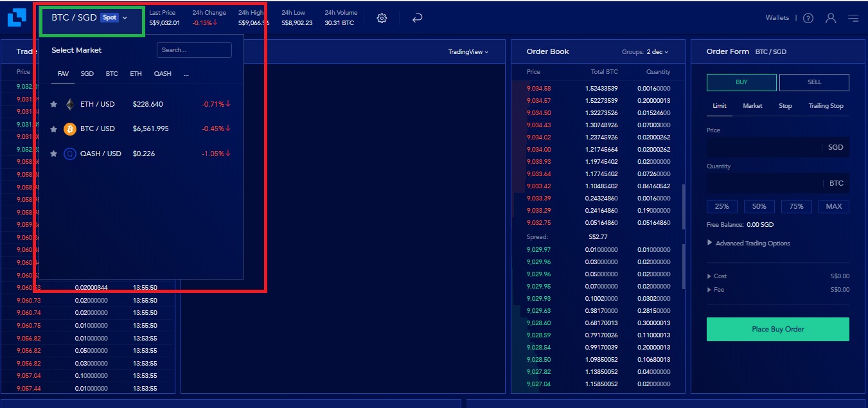The width and height of the screenshot is (868, 408).
Task: Toggle favorite star for ETH / USD
Action: click(54, 104)
